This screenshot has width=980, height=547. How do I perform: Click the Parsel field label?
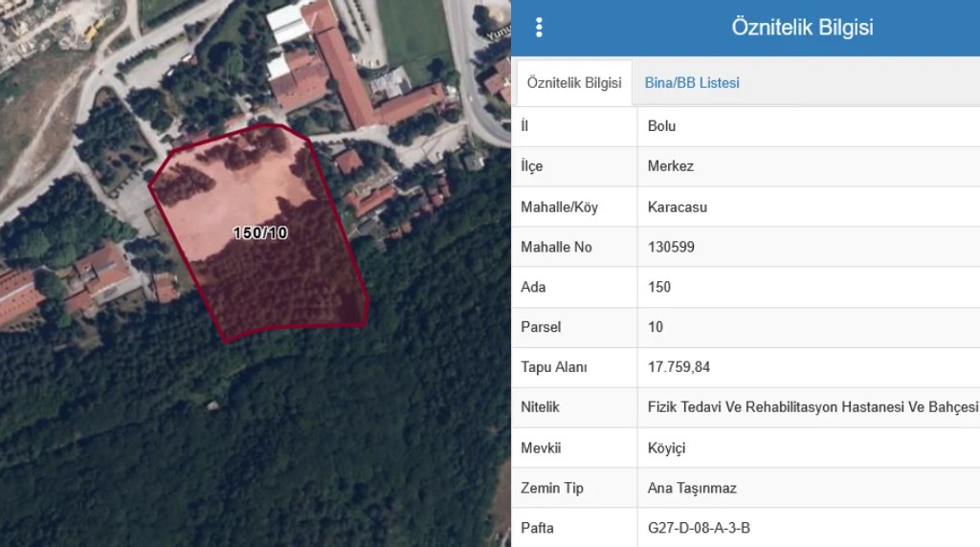pyautogui.click(x=541, y=327)
